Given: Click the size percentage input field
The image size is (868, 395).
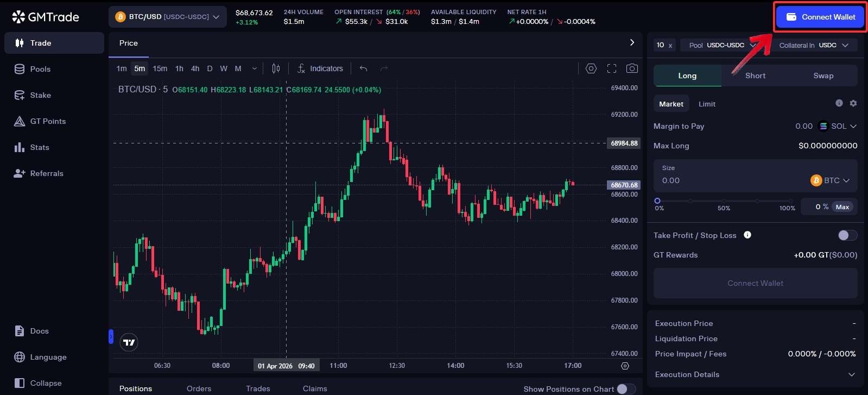Looking at the screenshot, I should click(817, 207).
